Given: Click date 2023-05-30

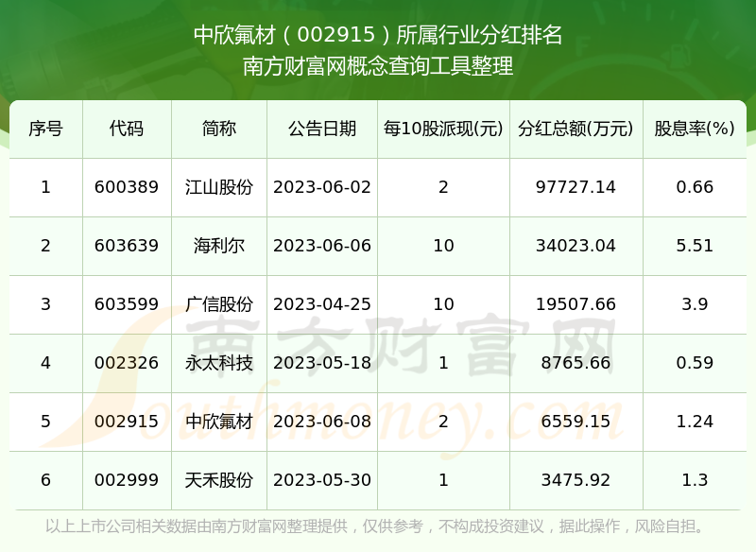Looking at the screenshot, I should click(x=322, y=480).
